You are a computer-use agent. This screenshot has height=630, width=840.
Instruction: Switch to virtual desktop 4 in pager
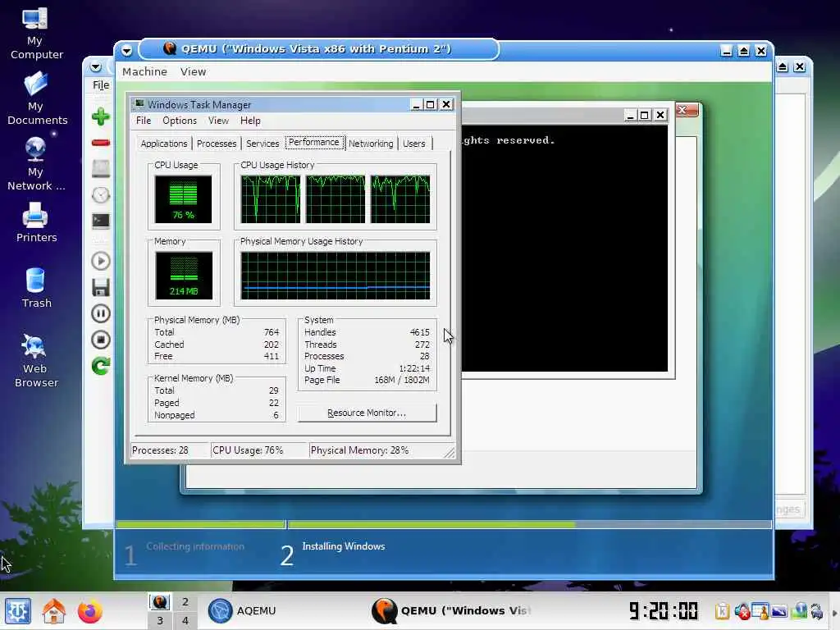(x=185, y=620)
